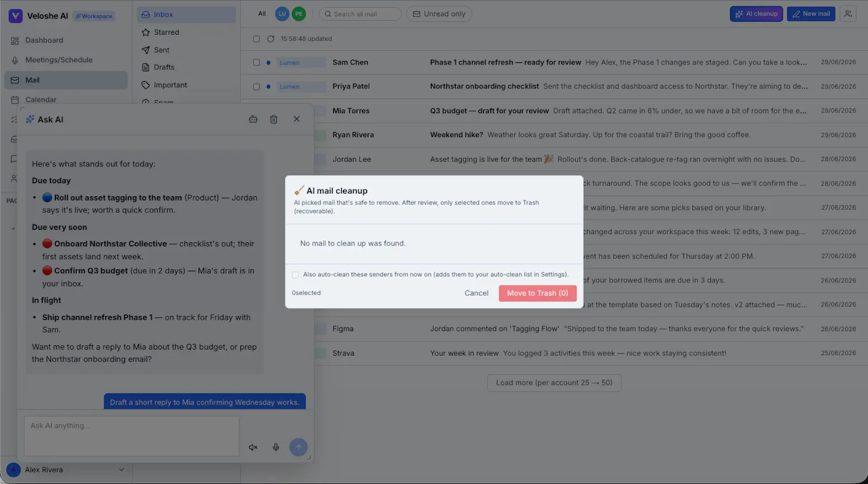Compose with the New mail button
Viewport: 868px width, 484px height.
811,14
